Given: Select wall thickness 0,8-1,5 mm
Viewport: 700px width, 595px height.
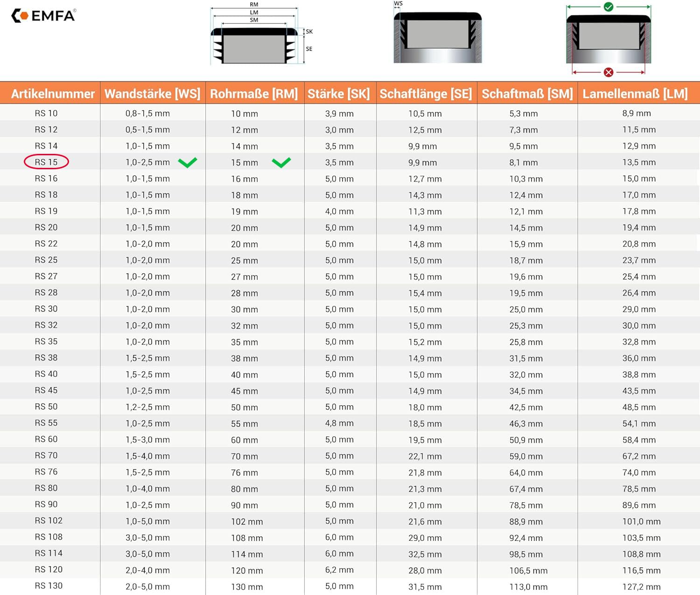Looking at the screenshot, I should (147, 113).
